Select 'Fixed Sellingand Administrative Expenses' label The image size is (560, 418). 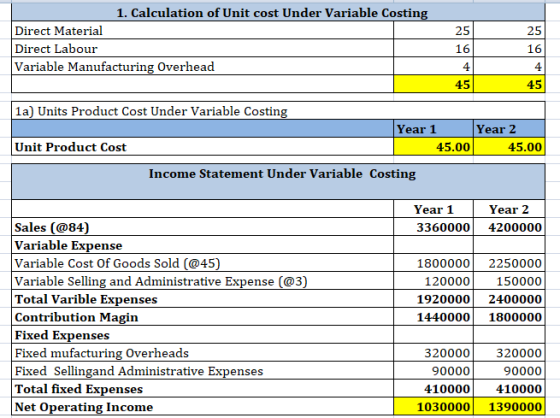click(202, 371)
